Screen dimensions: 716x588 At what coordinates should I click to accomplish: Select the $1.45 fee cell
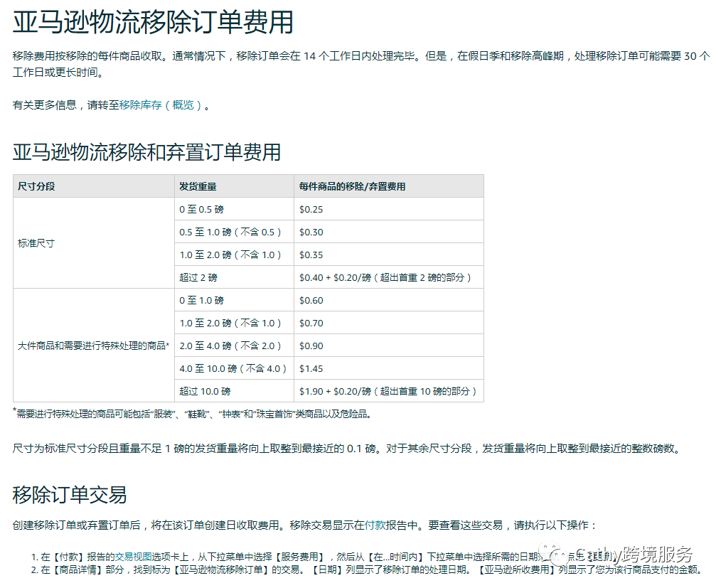coord(311,368)
